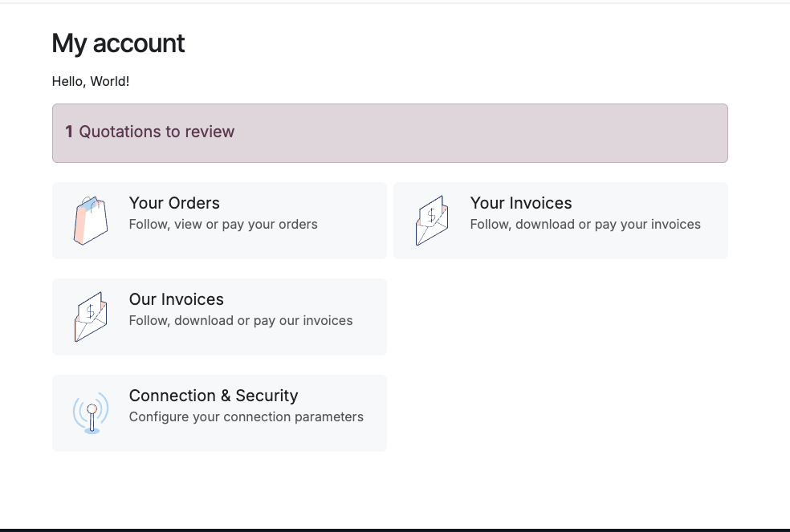Click 'Follow, download or pay your invoices' text
Viewport: 790px width, 532px height.
click(585, 224)
